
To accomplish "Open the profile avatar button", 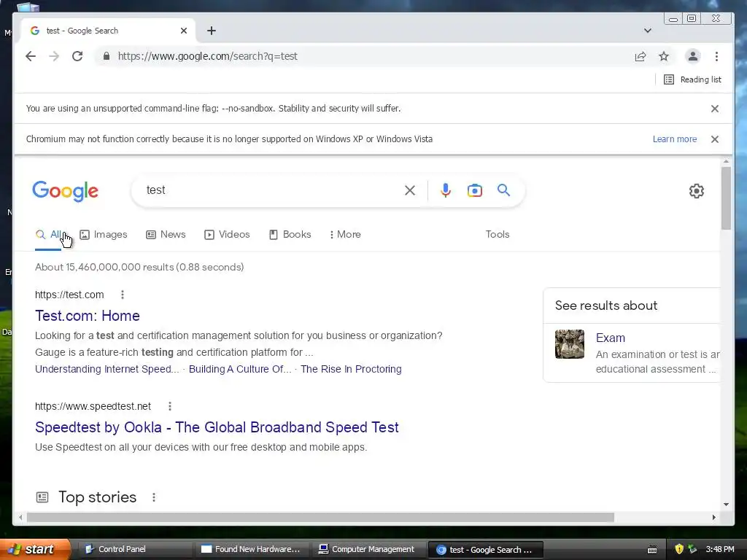I will click(693, 56).
